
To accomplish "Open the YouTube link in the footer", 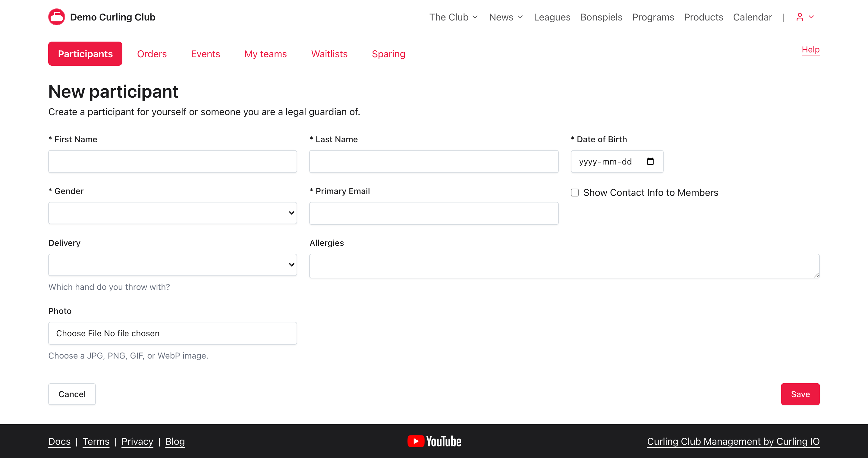I will pyautogui.click(x=434, y=441).
